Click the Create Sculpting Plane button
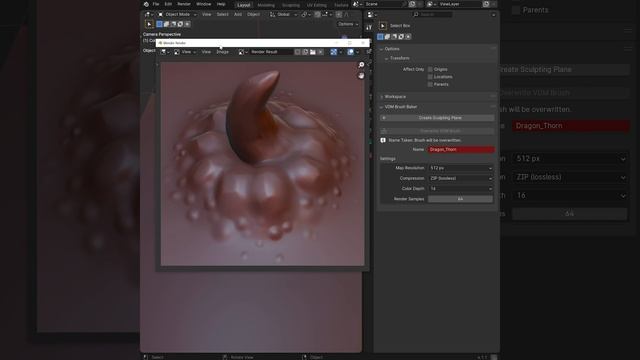The height and width of the screenshot is (360, 640). (437, 118)
